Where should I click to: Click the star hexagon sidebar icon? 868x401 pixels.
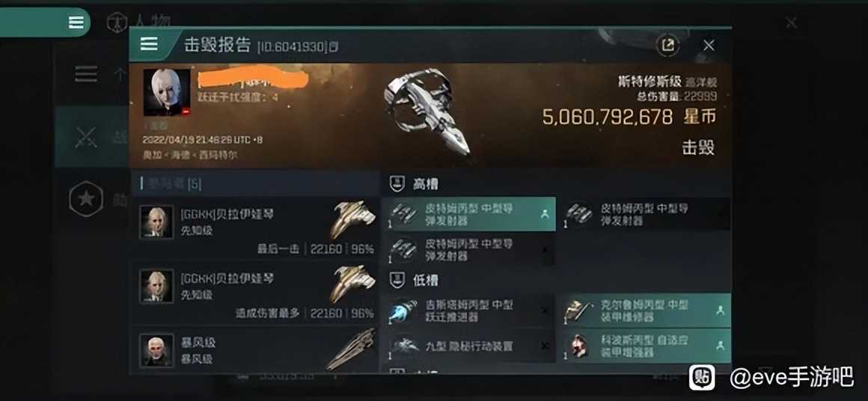(86, 199)
